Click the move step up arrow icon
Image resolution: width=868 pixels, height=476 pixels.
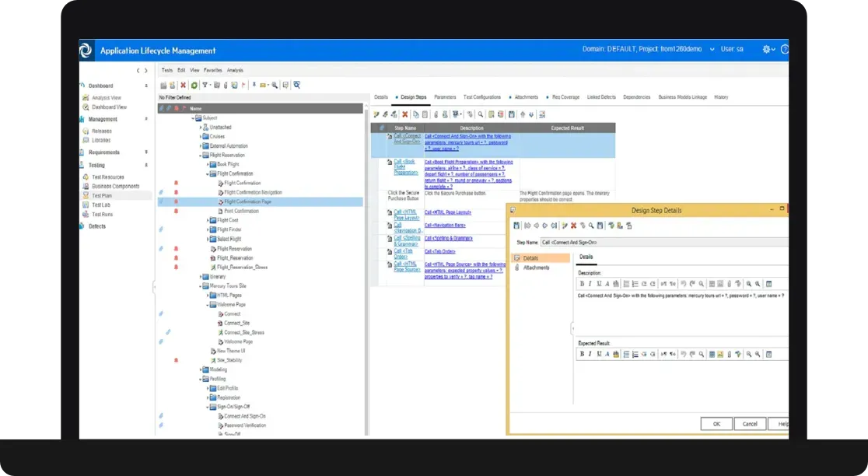point(523,114)
